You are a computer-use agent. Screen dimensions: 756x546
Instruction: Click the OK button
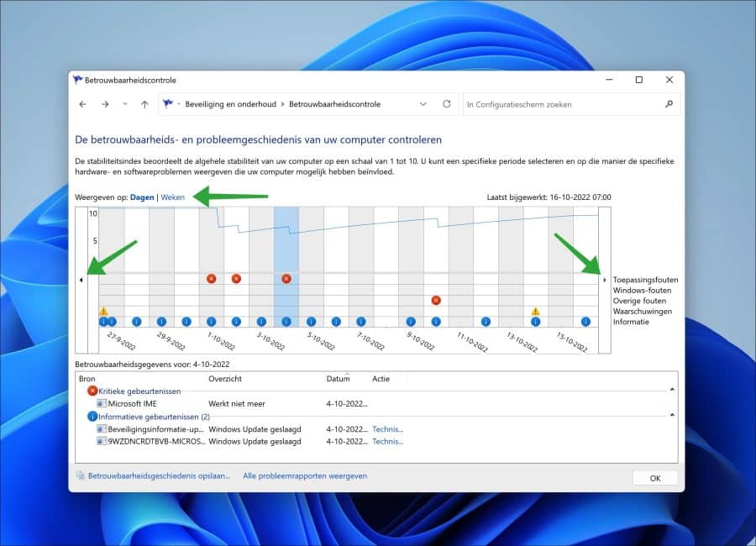click(x=654, y=478)
